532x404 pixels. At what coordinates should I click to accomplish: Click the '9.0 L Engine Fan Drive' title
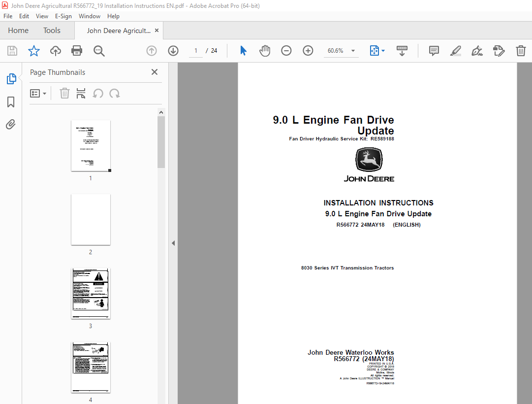(333, 120)
